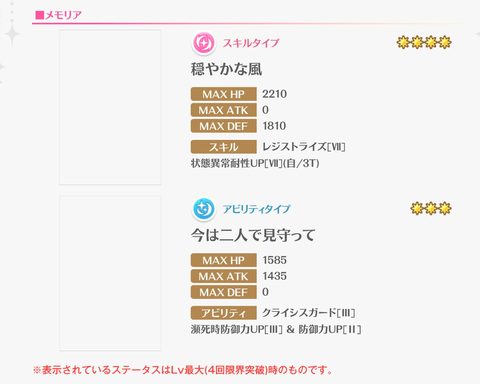Click the red Lv最大 status footnote
Screen dimensions: 480x384
pos(183,370)
